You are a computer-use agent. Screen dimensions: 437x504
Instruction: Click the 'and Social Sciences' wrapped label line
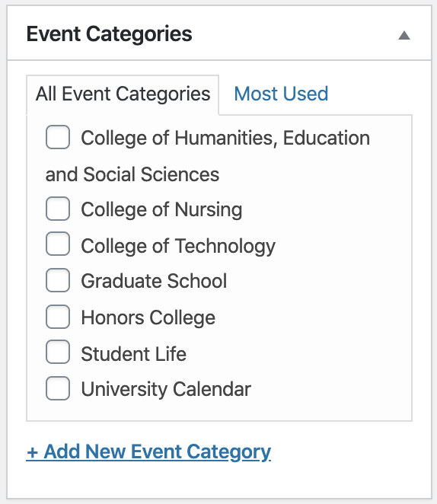132,174
